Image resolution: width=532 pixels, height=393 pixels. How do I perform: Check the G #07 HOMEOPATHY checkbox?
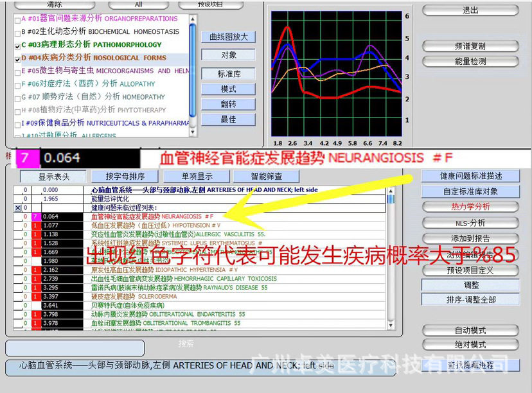[17, 99]
